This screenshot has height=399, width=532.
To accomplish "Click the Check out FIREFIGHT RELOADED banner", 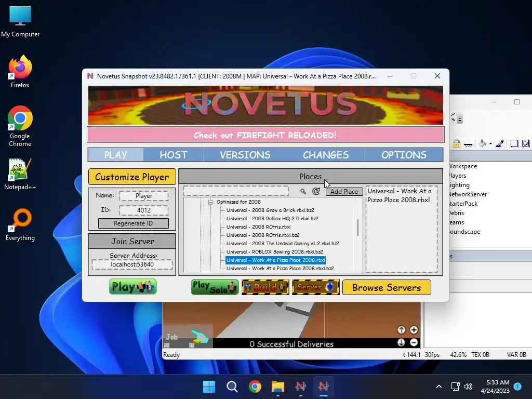I will 265,135.
